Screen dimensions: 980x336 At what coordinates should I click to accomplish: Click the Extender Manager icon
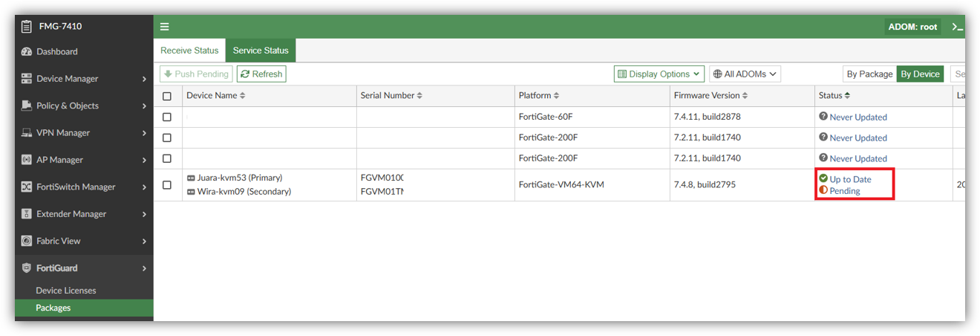tap(27, 214)
